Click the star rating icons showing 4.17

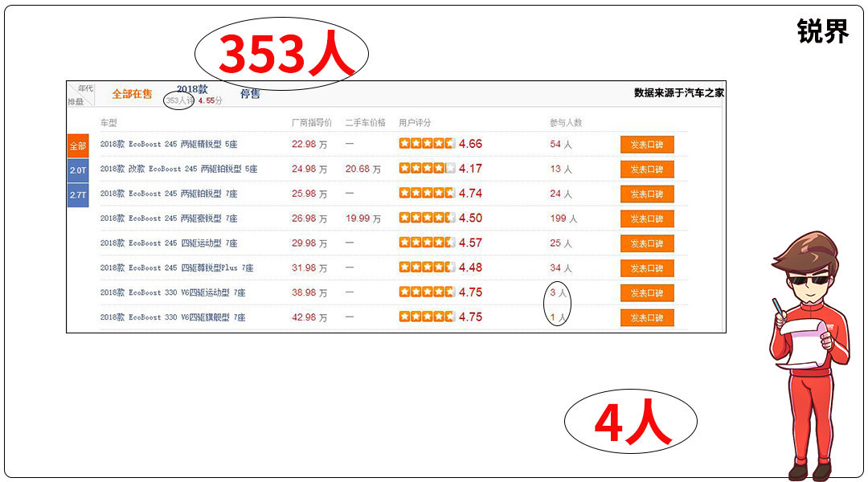(x=427, y=169)
